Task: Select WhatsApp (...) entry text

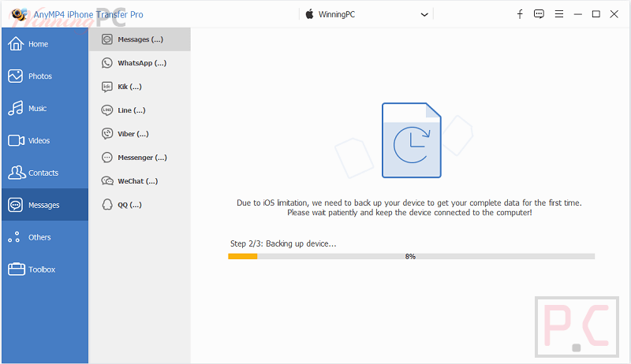Action: pyautogui.click(x=142, y=63)
